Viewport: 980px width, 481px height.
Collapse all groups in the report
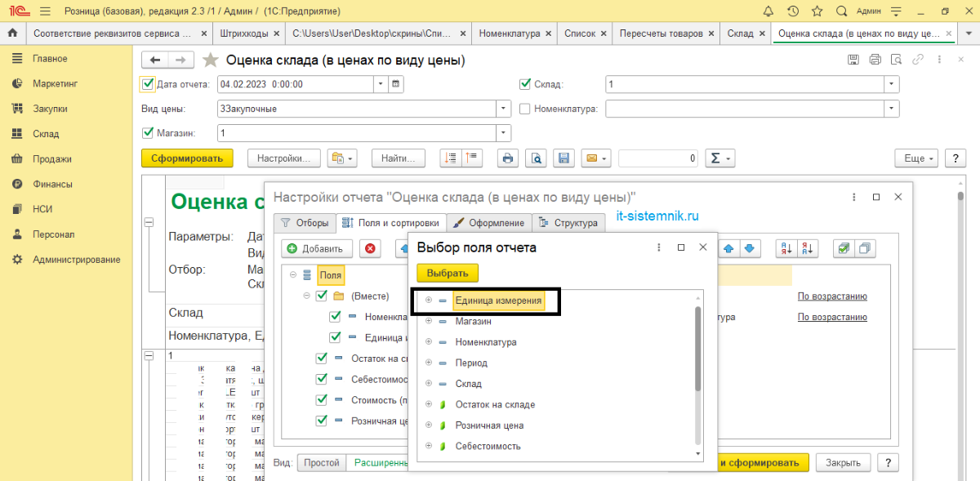[472, 158]
